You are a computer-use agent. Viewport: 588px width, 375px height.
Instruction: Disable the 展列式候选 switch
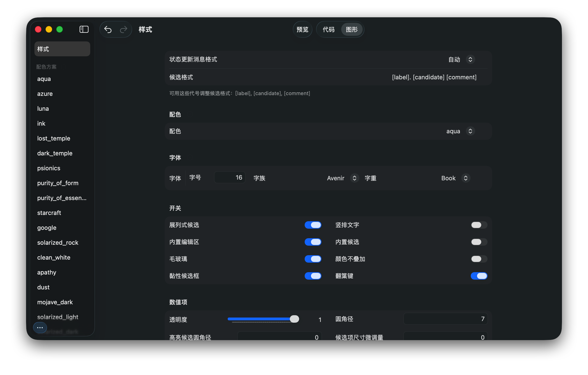(x=313, y=225)
